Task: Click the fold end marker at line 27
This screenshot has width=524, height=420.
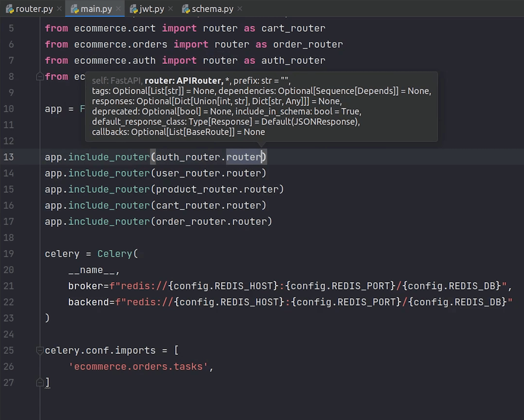Action: pyautogui.click(x=40, y=382)
